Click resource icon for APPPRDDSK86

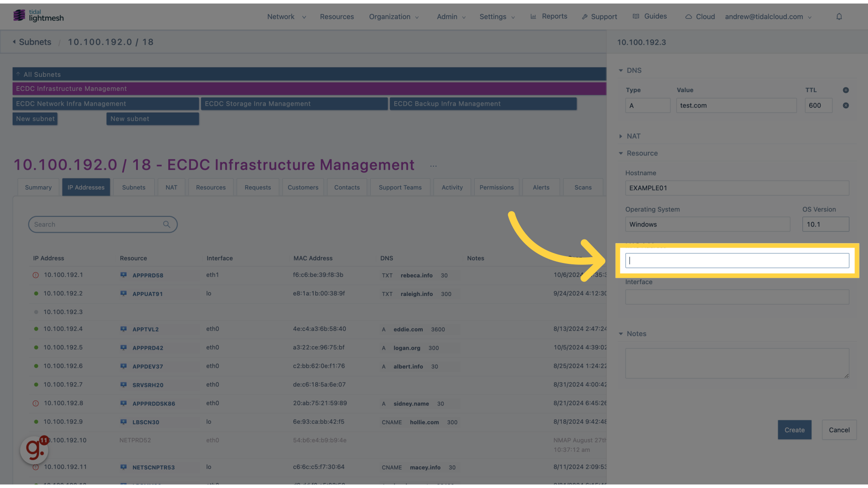tap(123, 403)
